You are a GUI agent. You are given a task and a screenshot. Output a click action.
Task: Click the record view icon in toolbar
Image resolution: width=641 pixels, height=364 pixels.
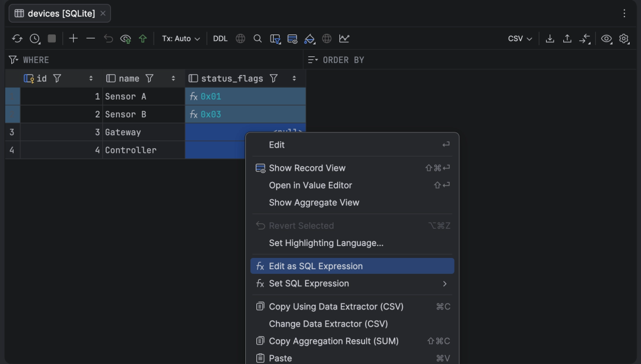pos(292,39)
